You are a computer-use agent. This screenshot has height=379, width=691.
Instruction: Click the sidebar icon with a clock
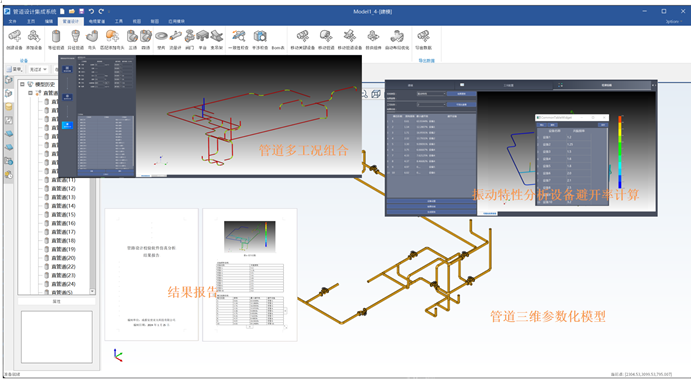tap(9, 175)
